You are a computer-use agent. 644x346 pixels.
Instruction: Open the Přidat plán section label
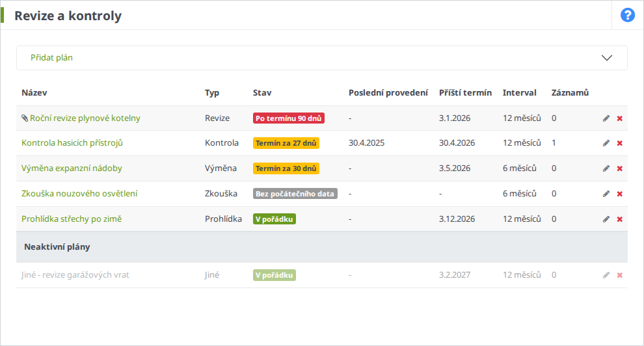(x=51, y=58)
